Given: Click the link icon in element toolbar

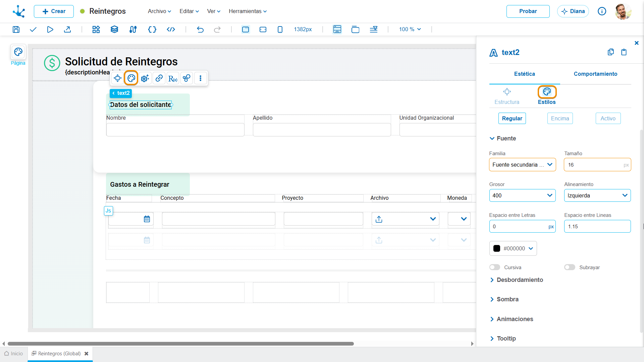Looking at the screenshot, I should click(159, 78).
